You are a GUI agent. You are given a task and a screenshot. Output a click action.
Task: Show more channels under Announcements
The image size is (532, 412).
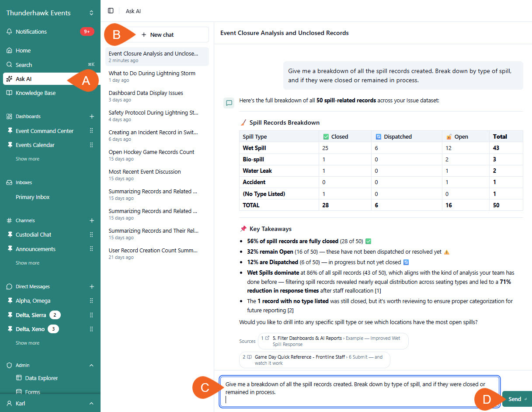point(28,263)
